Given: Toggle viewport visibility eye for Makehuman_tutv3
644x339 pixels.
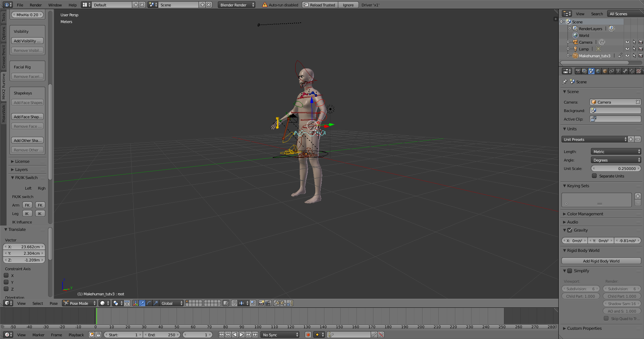Looking at the screenshot, I should 627,56.
